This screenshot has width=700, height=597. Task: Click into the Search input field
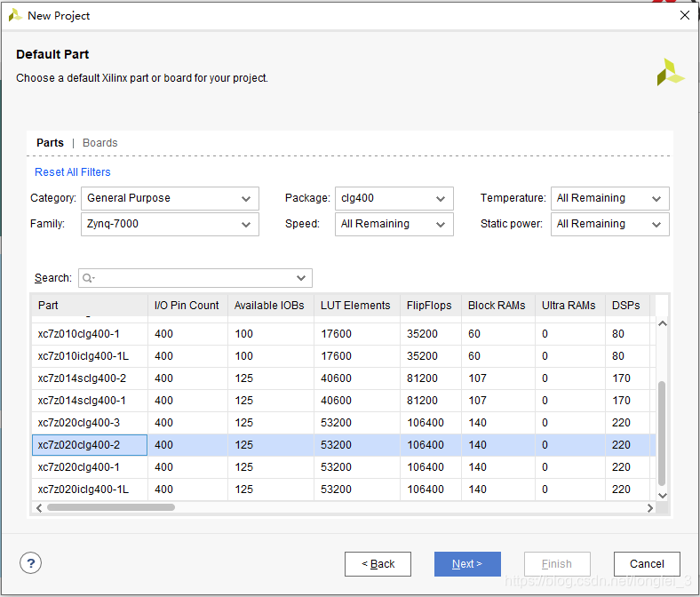click(195, 278)
